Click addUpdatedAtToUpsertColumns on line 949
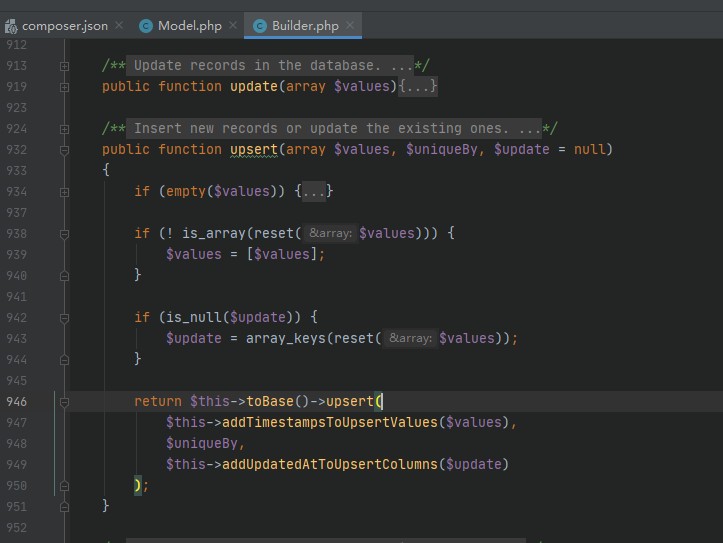Image resolution: width=723 pixels, height=543 pixels. (330, 464)
